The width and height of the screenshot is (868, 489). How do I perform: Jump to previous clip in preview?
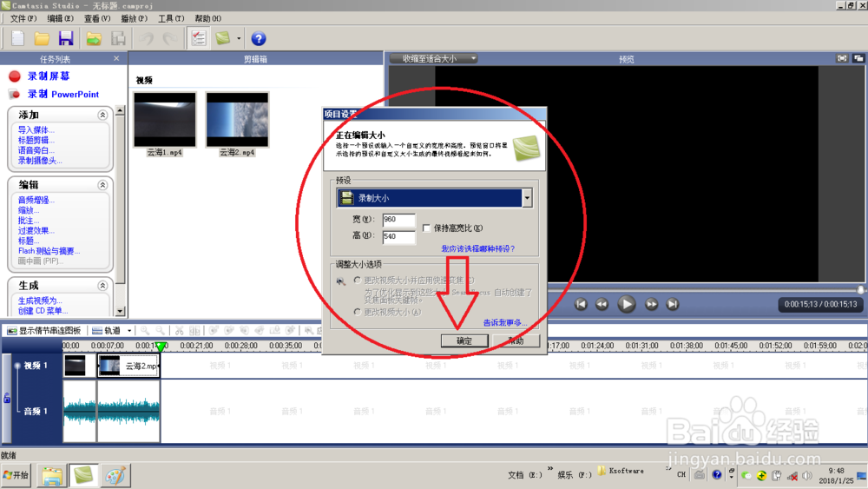coord(581,304)
